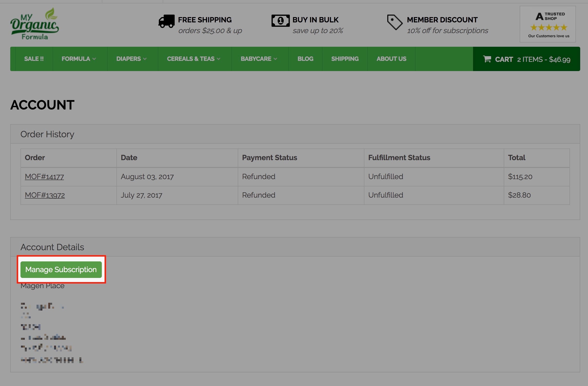Click the $28.80 total cell

pos(537,195)
